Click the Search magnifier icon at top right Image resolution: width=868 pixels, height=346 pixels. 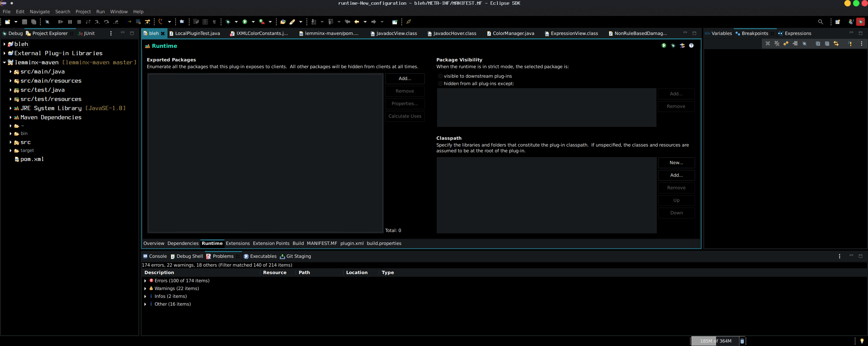point(821,22)
